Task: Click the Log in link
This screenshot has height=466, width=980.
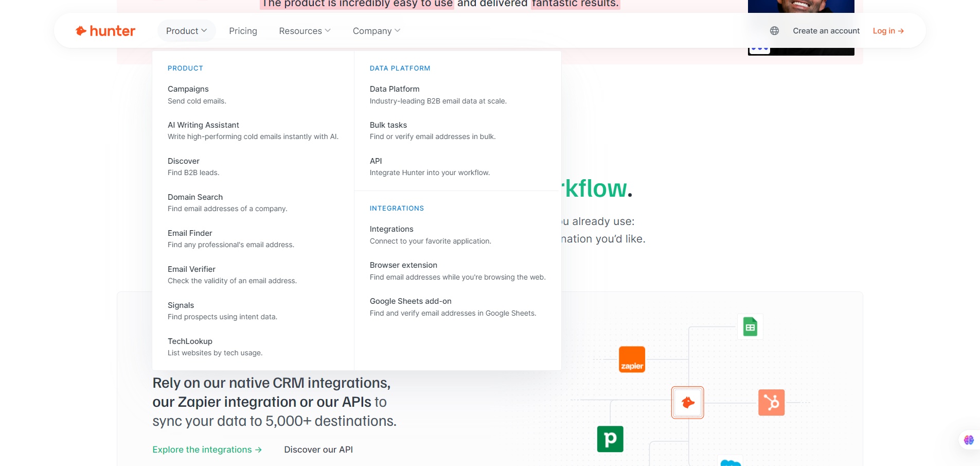Action: 888,31
